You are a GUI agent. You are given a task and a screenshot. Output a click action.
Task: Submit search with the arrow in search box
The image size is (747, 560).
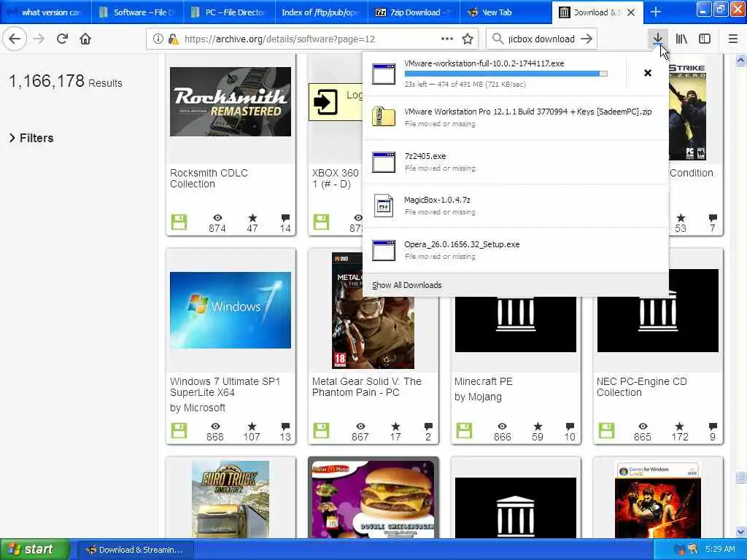tap(587, 39)
